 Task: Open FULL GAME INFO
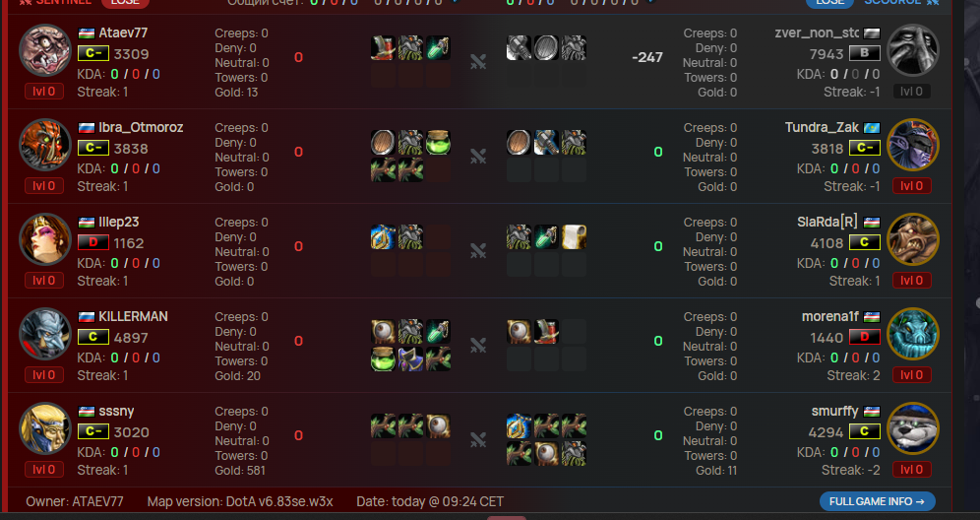pos(878,501)
